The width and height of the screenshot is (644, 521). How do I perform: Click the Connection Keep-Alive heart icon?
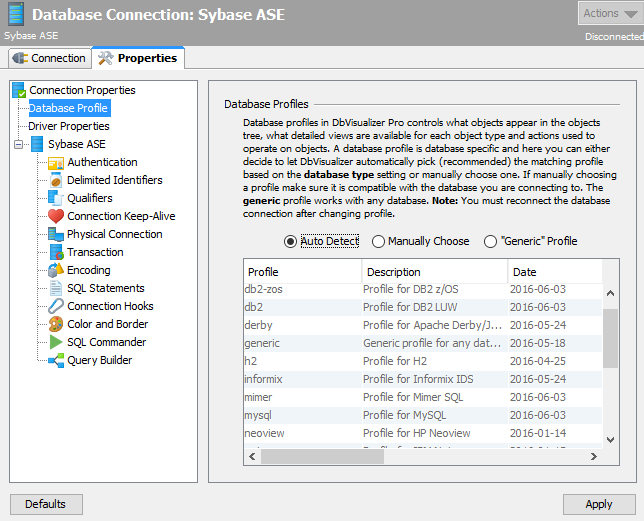coord(56,216)
